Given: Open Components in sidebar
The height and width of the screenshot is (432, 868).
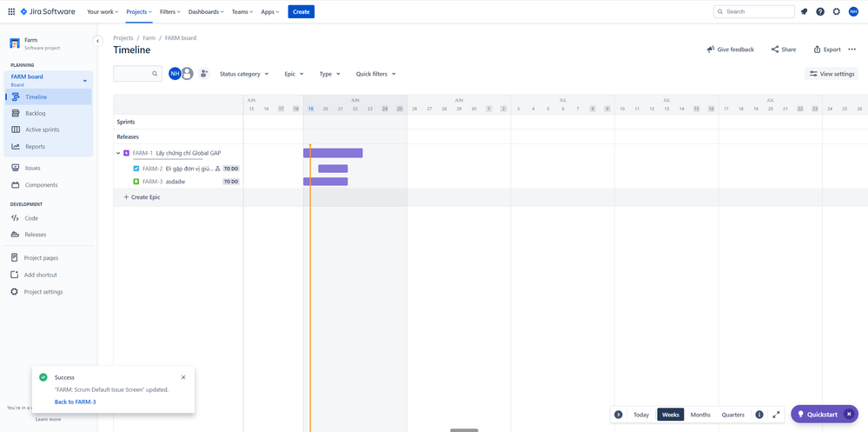Looking at the screenshot, I should tap(49, 185).
